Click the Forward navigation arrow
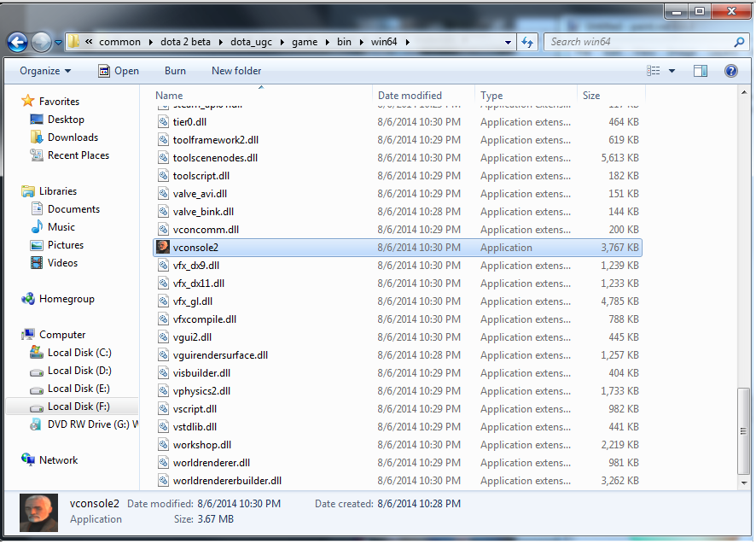 41,43
